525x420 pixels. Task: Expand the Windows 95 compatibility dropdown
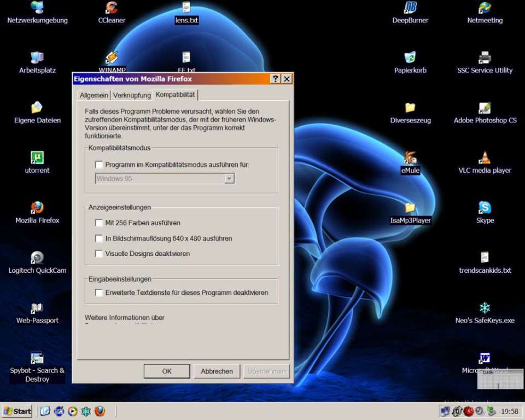(229, 179)
